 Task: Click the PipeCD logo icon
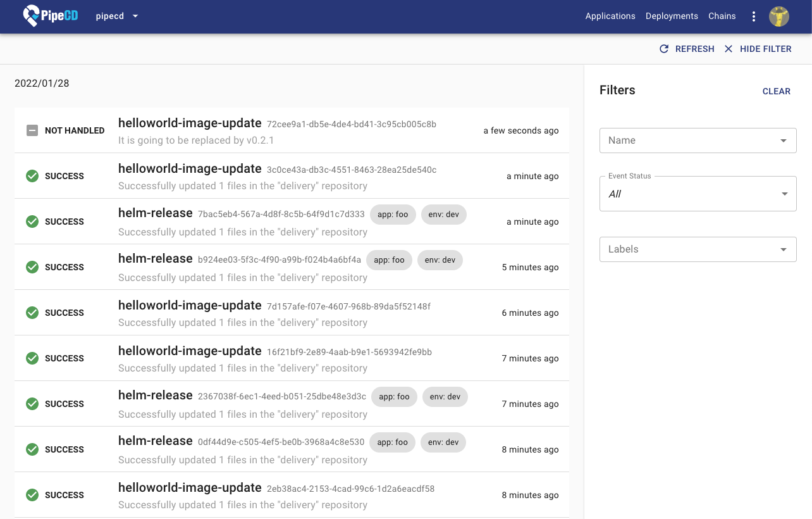tap(32, 16)
